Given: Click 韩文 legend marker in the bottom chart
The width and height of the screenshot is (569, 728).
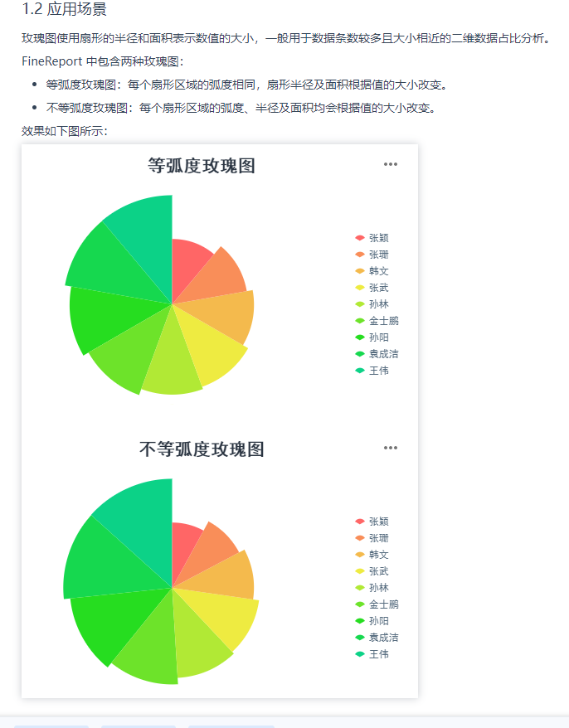Looking at the screenshot, I should [359, 555].
